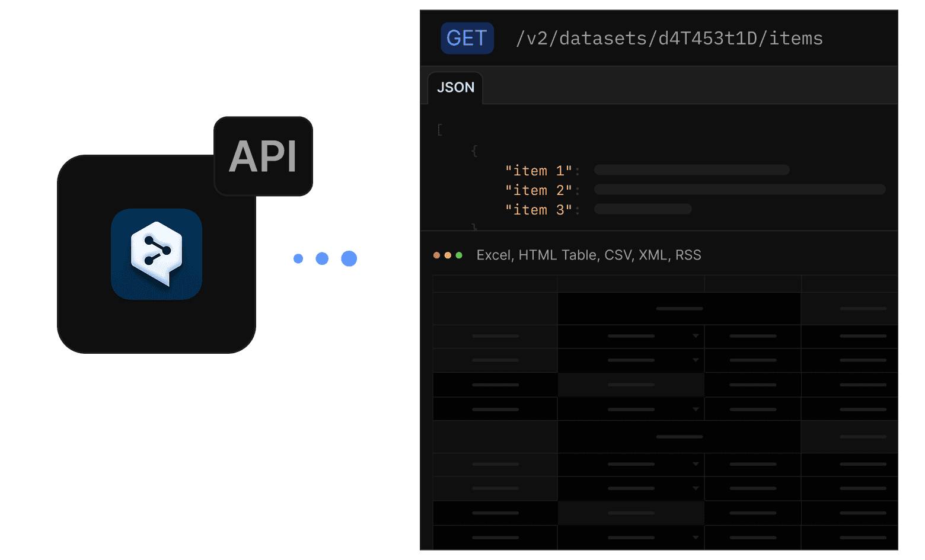
Task: Select the JSON tab
Action: (455, 88)
